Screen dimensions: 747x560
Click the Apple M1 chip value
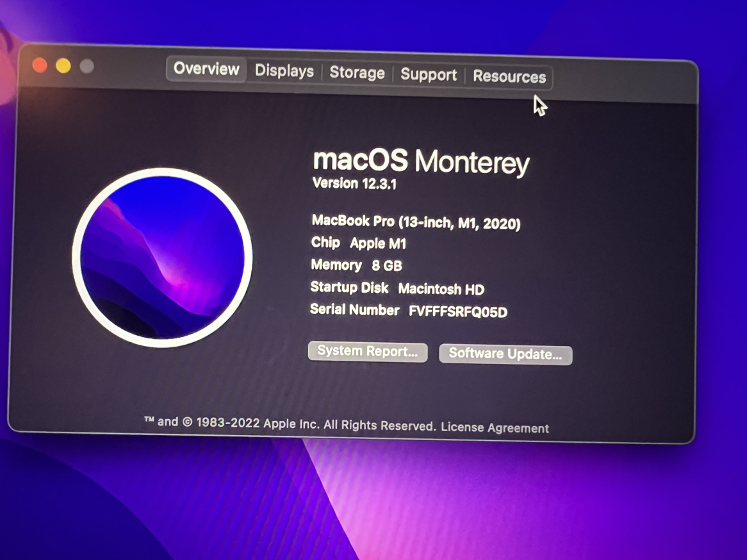pyautogui.click(x=378, y=243)
